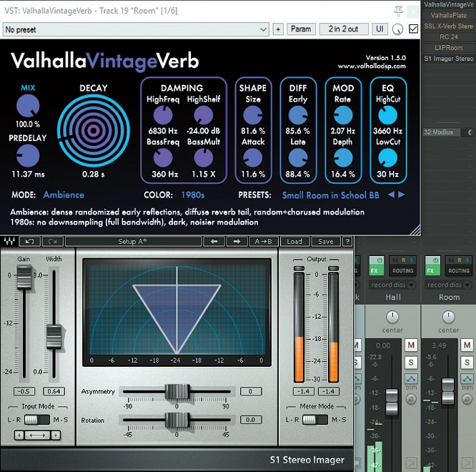Screen dimensions: 476x472
Task: Change the COLOR 1980s selector
Action: [193, 195]
